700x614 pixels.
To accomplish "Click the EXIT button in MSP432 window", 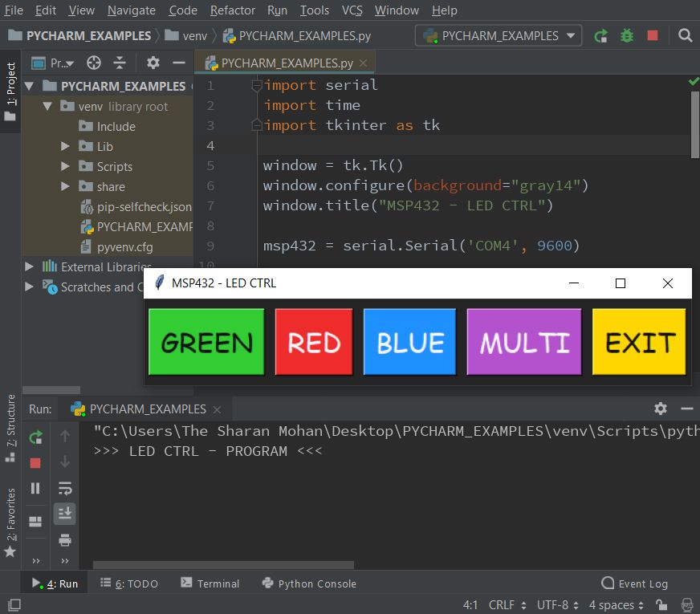I will 639,342.
